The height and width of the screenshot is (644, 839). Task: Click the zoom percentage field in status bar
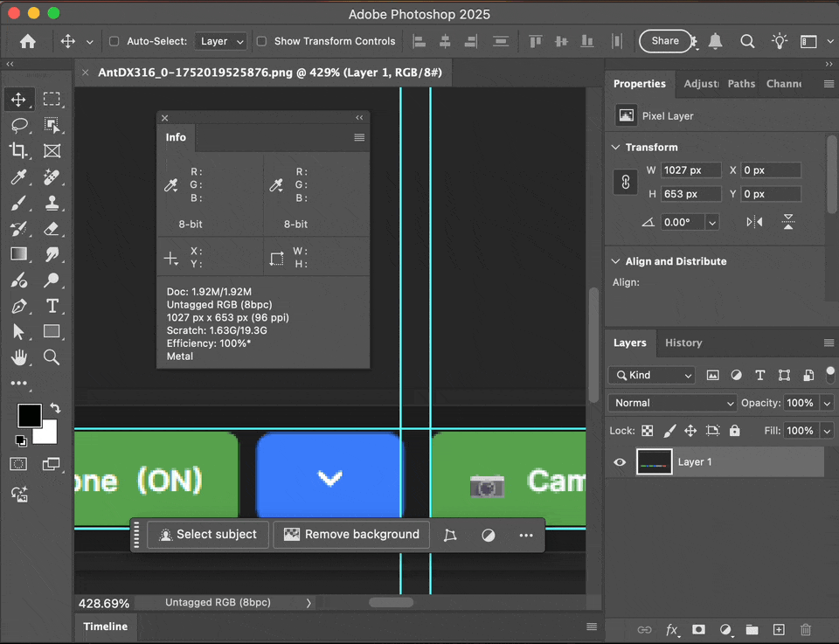(x=106, y=602)
